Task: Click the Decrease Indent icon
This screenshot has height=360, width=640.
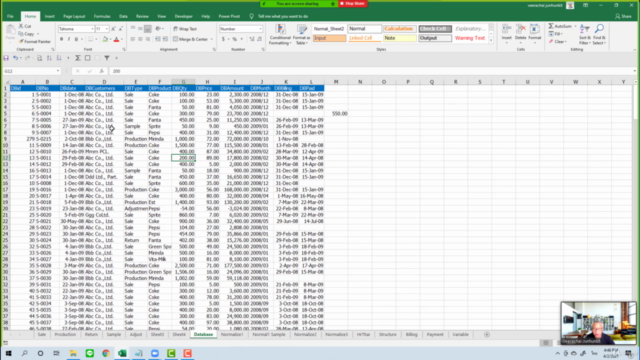Action: [x=158, y=39]
